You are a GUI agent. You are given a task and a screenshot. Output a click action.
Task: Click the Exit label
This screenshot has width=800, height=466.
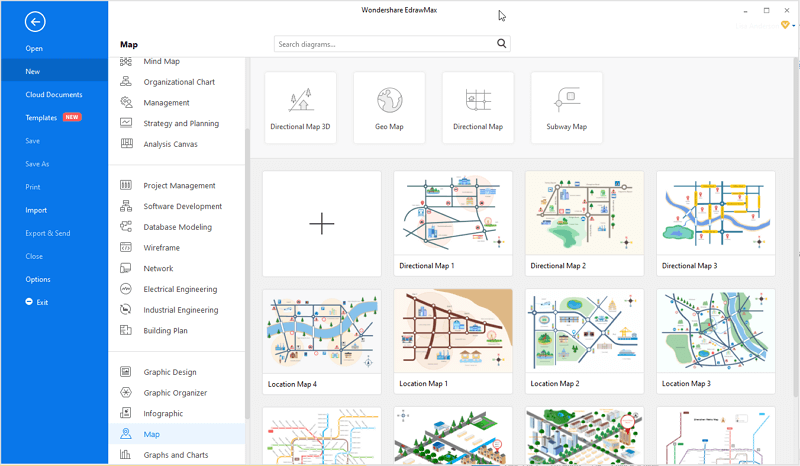pos(42,302)
